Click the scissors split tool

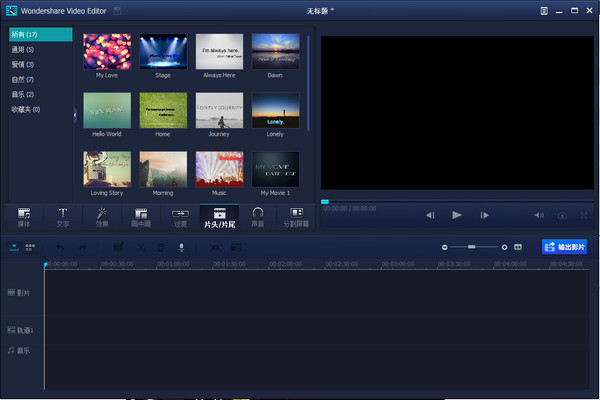pyautogui.click(x=141, y=247)
